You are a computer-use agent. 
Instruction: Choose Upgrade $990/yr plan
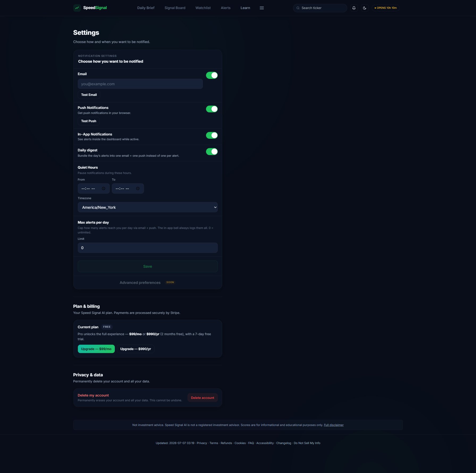coord(136,349)
